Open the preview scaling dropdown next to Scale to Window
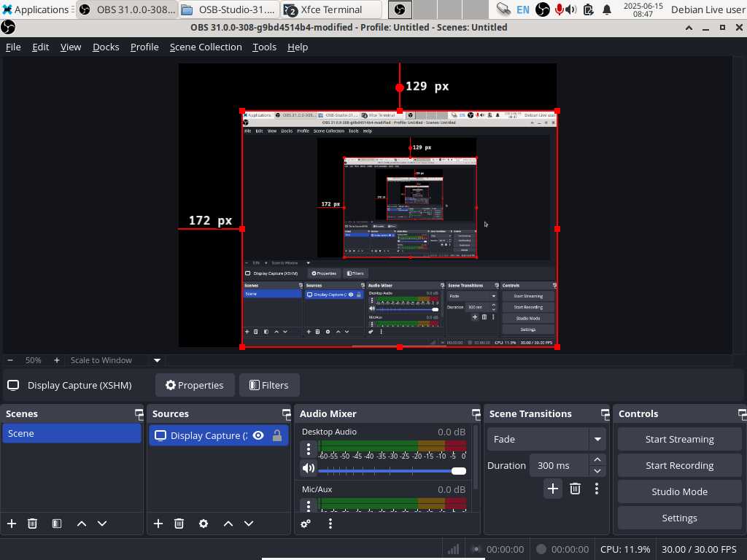 pyautogui.click(x=157, y=360)
